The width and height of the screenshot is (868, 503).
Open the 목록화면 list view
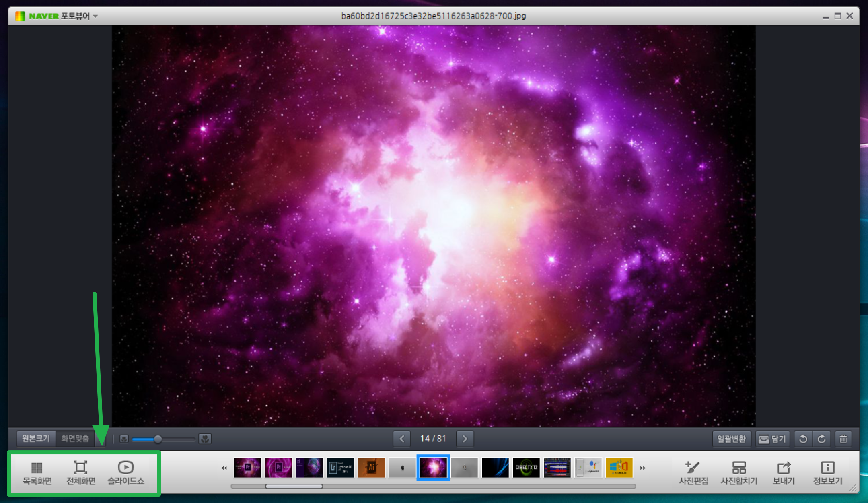pos(37,473)
